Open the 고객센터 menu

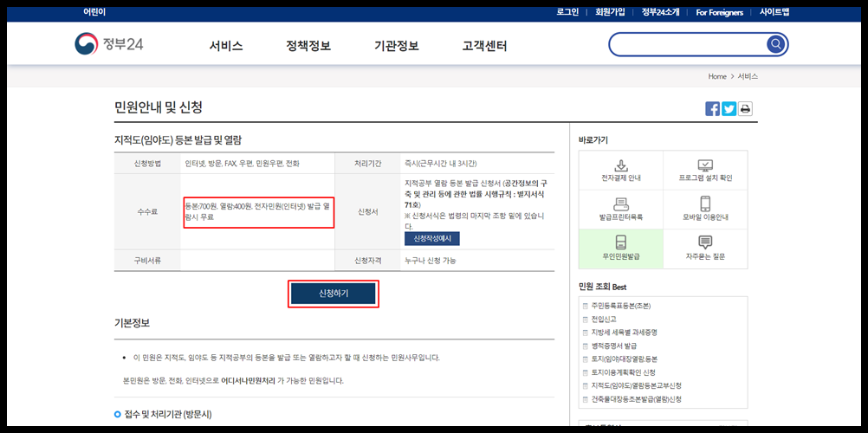click(484, 46)
